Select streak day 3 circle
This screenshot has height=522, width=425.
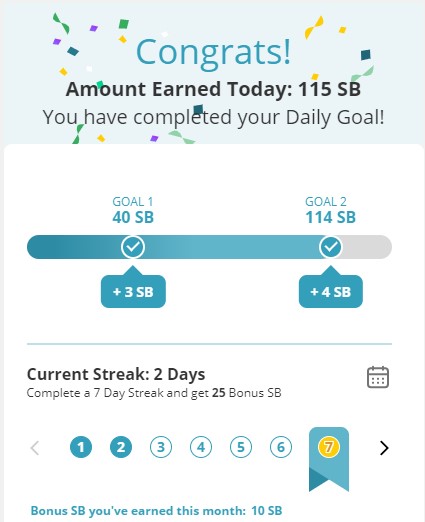tap(161, 447)
